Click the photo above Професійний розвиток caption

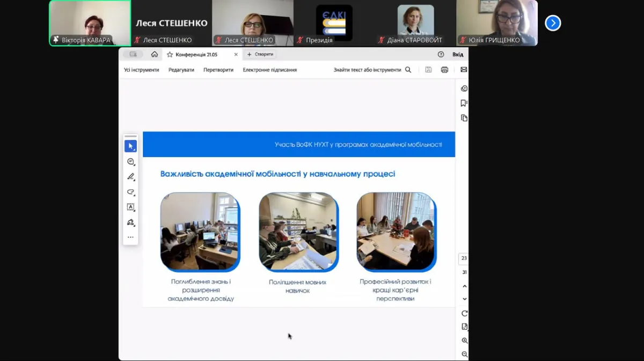[x=397, y=232]
